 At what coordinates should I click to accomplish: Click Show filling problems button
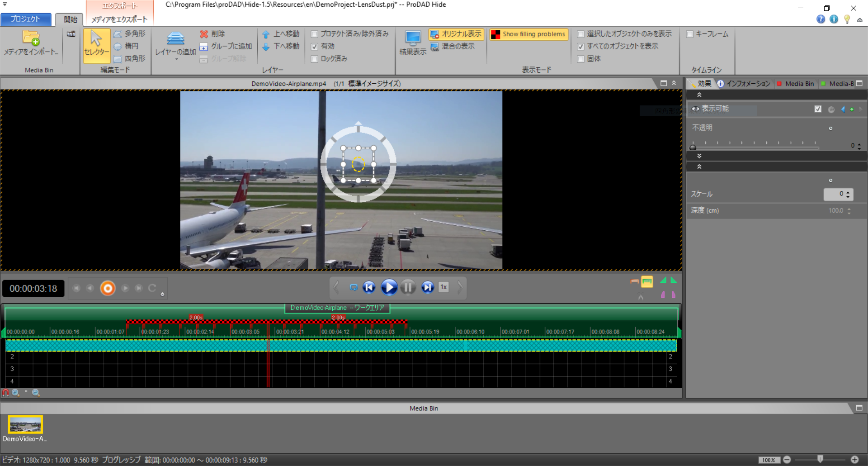tap(528, 34)
